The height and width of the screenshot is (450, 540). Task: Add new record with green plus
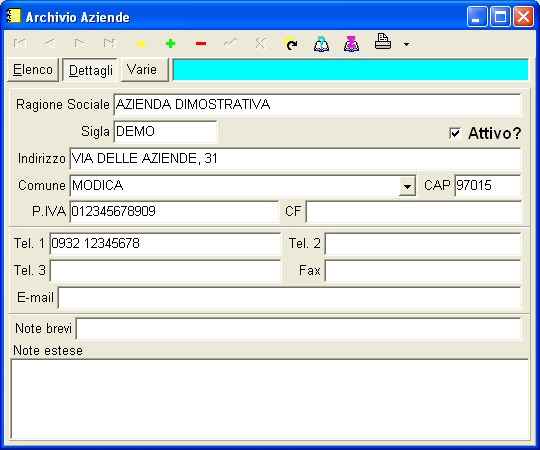(x=170, y=44)
